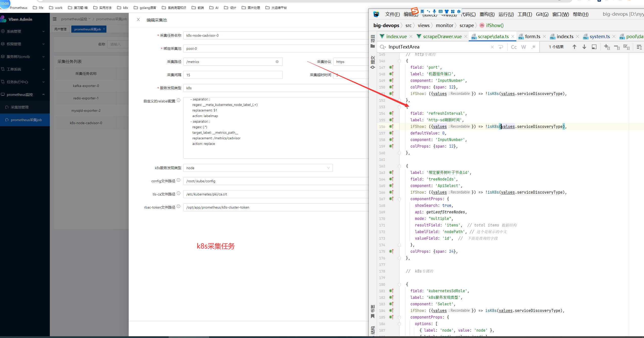Click the select all occurrences icon
This screenshot has width=644, height=338.
click(x=626, y=47)
